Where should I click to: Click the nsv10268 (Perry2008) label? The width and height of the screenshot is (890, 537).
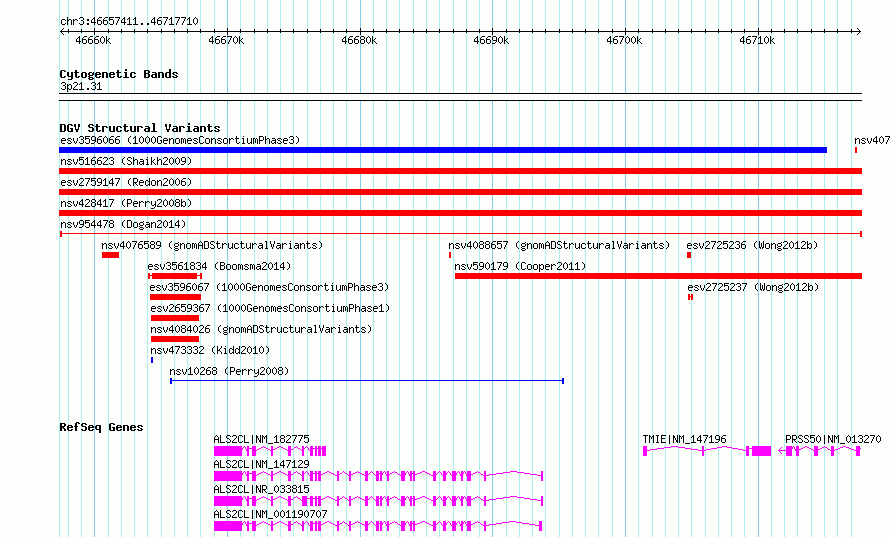pyautogui.click(x=229, y=371)
